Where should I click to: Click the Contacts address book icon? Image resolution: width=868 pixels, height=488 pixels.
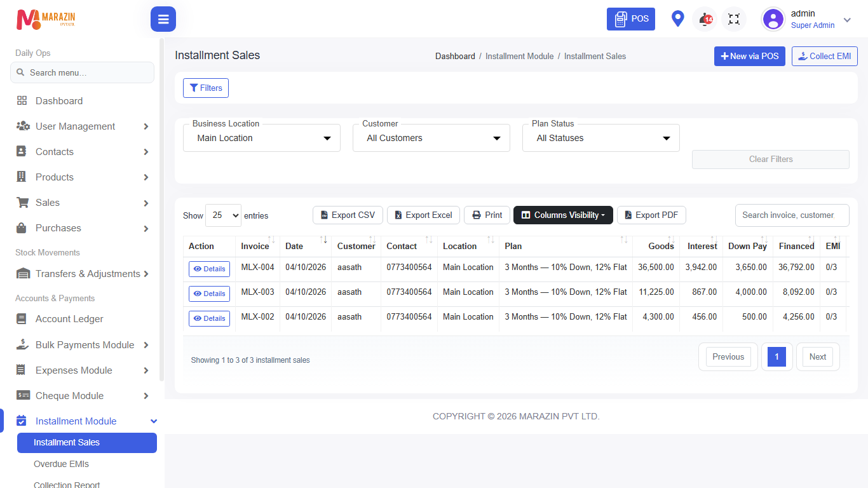click(x=22, y=152)
